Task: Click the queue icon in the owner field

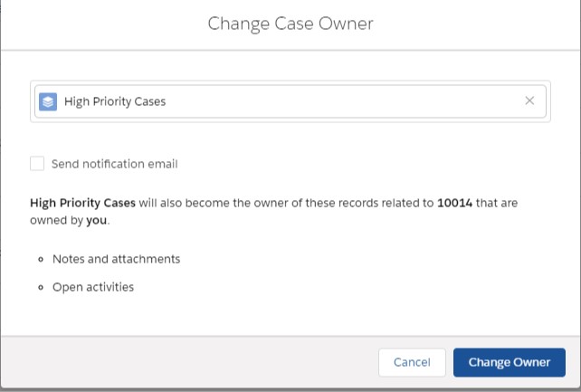Action: pyautogui.click(x=48, y=101)
